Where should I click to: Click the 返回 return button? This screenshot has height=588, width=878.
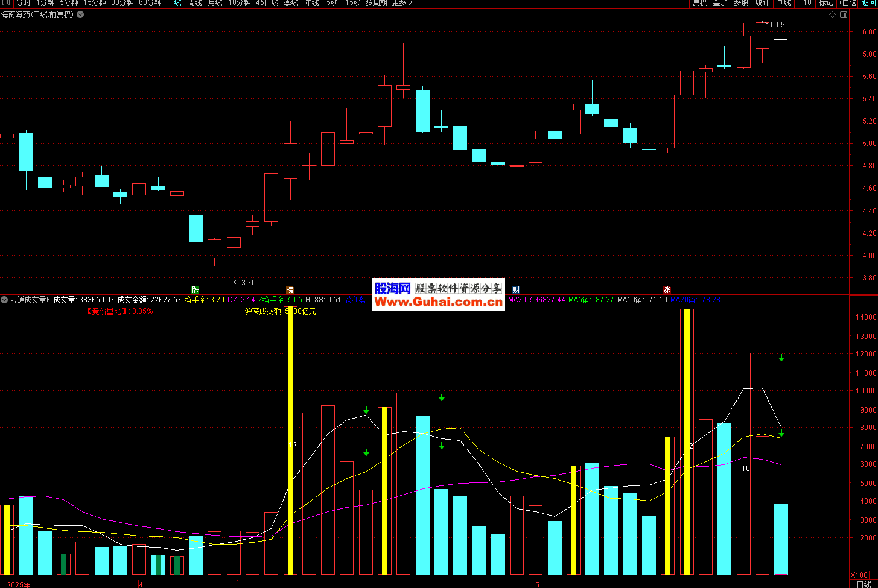tap(869, 3)
